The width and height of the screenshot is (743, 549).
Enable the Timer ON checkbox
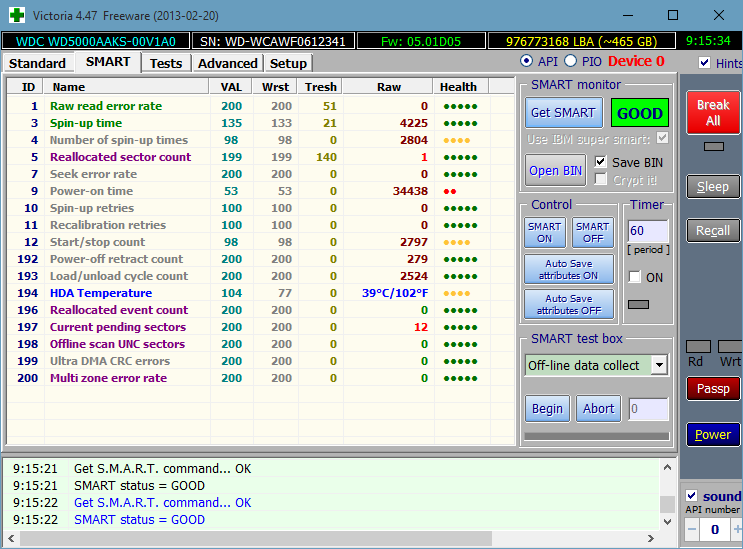pos(634,277)
